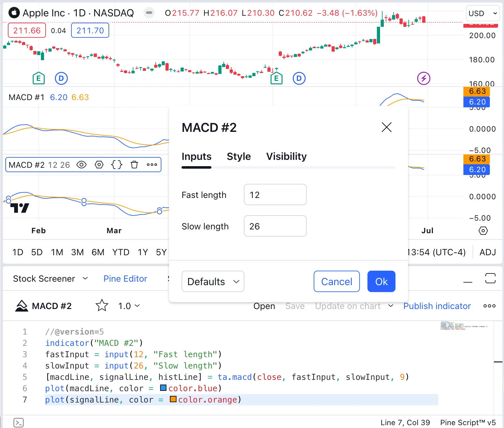
Task: Toggle ADJ adjusted price data
Action: [x=487, y=252]
